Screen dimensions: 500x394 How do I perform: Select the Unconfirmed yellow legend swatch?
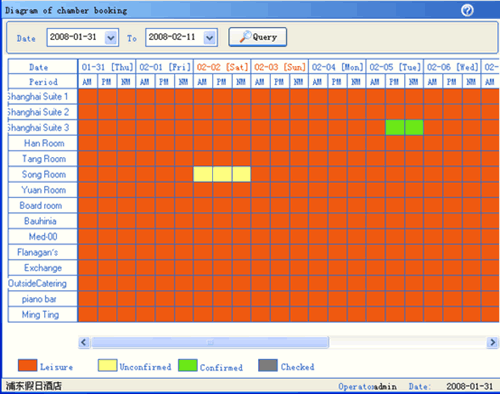tap(107, 365)
